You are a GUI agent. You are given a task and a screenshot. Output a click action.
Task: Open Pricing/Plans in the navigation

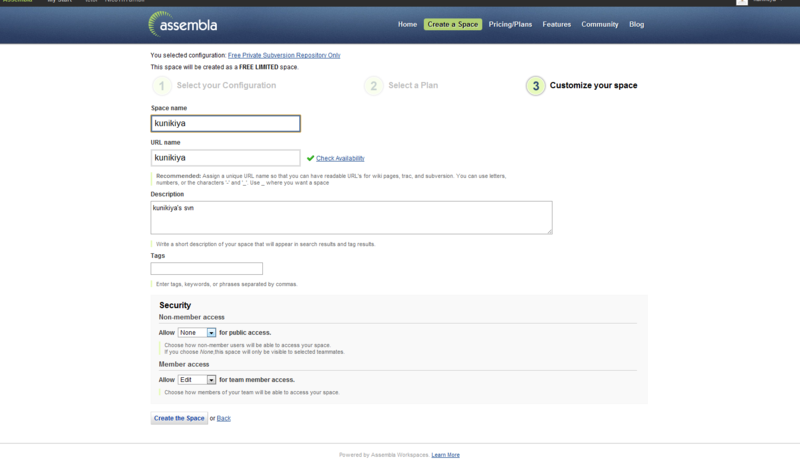point(510,24)
